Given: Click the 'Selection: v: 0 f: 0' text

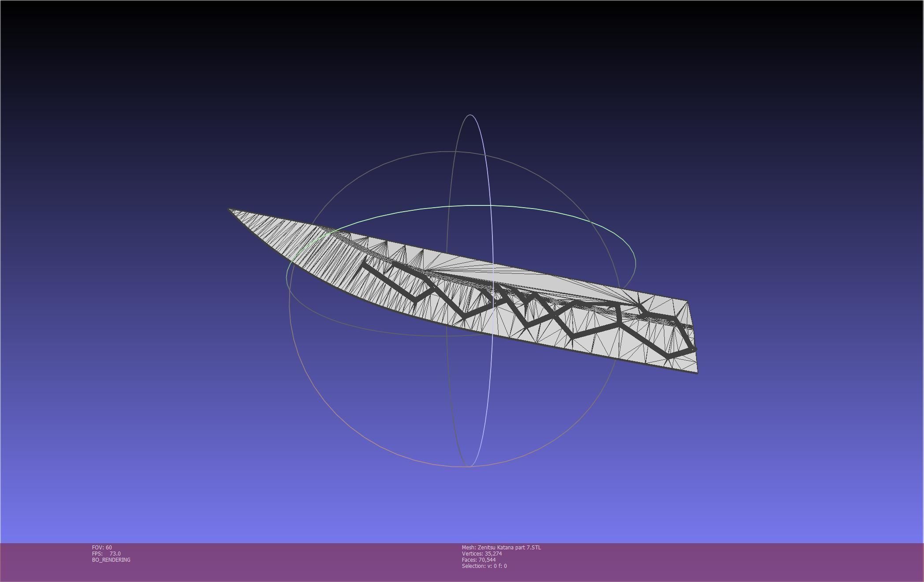Looking at the screenshot, I should [484, 566].
